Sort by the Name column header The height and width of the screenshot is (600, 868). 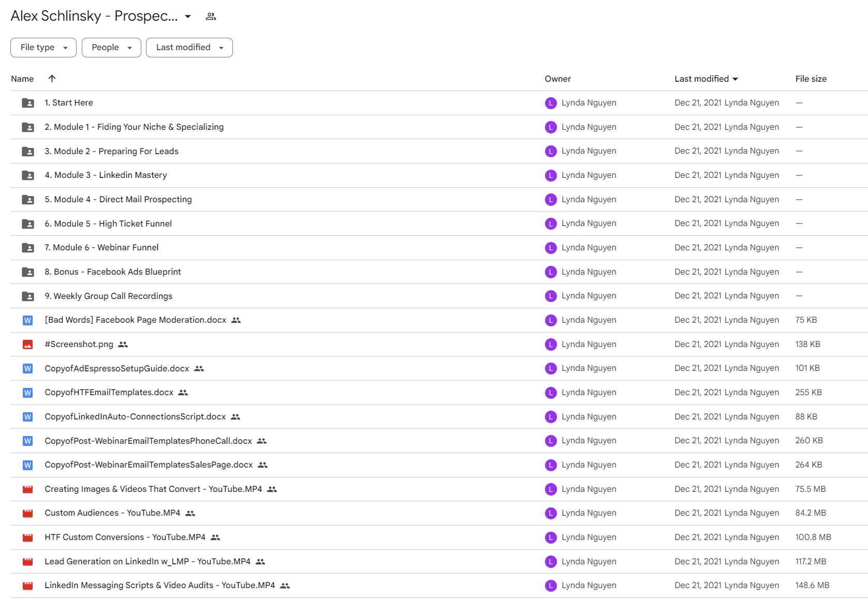(22, 79)
